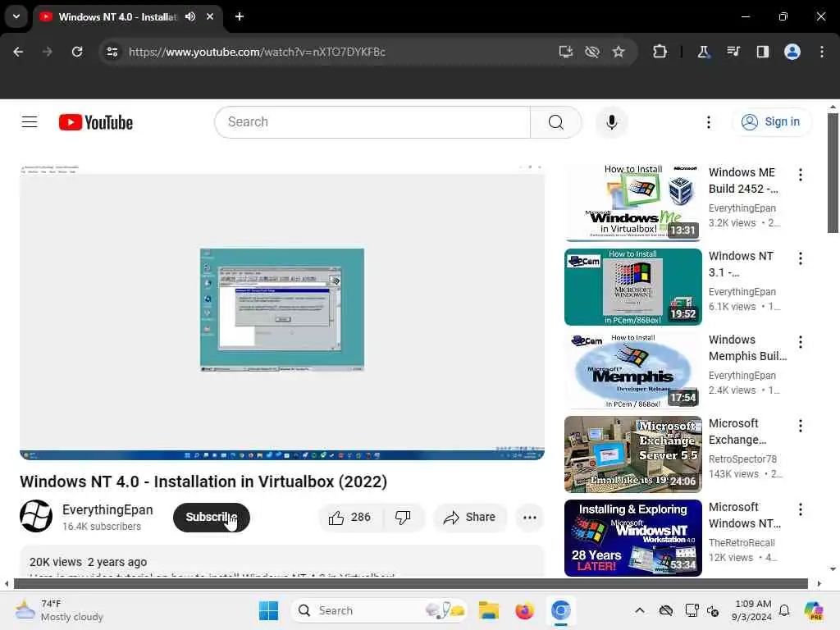Image resolution: width=840 pixels, height=630 pixels.
Task: Reload the current page
Action: pos(77,52)
